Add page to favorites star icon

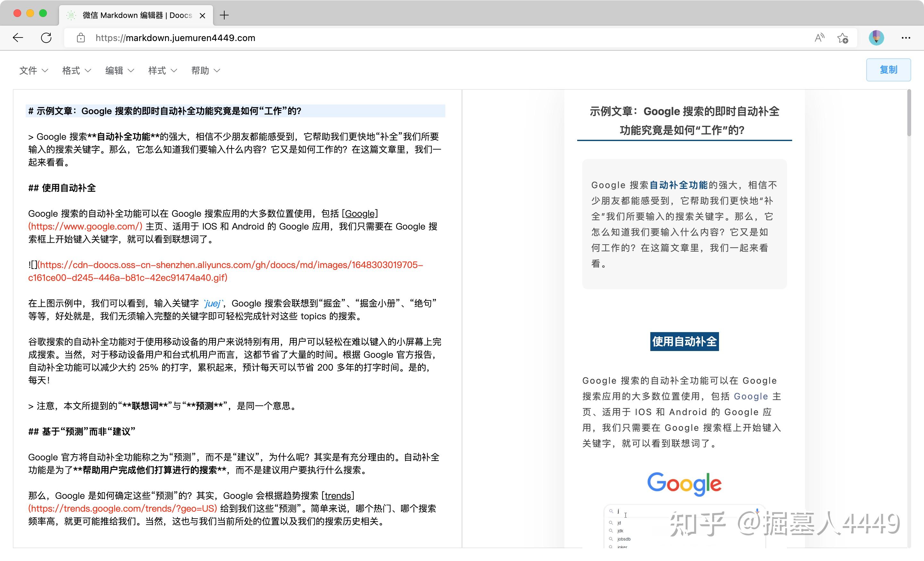point(843,38)
